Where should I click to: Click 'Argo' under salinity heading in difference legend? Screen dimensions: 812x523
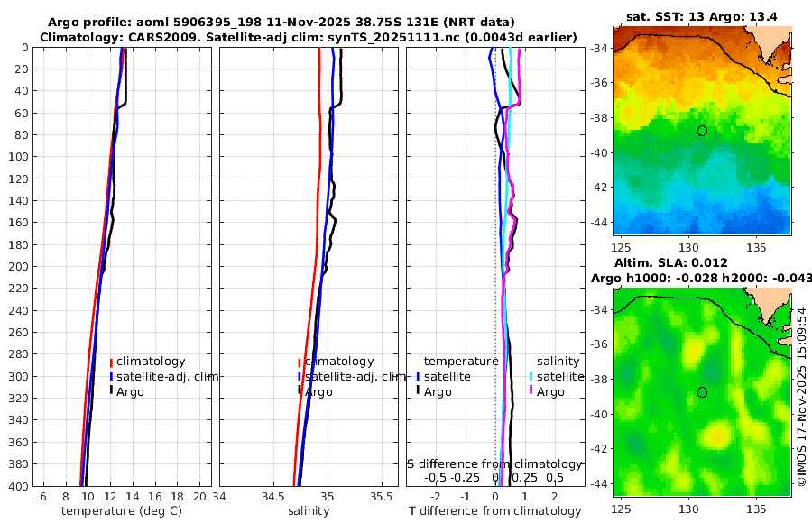(x=550, y=392)
